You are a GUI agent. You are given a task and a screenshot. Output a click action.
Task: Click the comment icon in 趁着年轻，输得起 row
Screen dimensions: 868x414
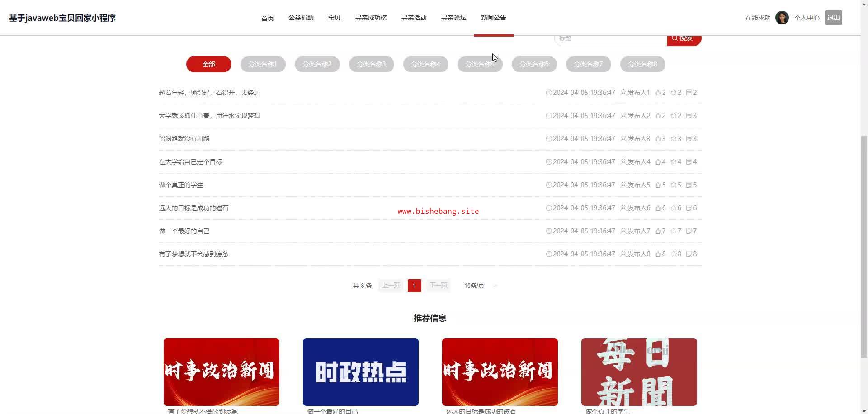[x=689, y=93]
